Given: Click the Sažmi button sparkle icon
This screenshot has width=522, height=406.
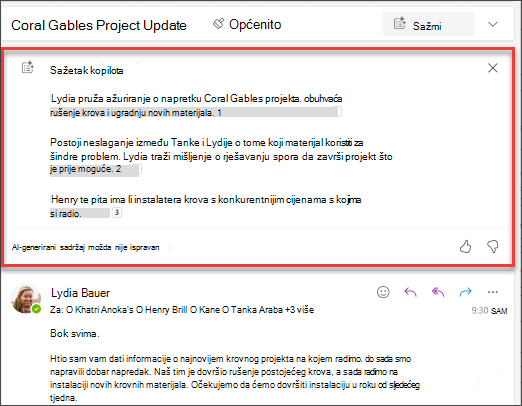Looking at the screenshot, I should point(399,23).
